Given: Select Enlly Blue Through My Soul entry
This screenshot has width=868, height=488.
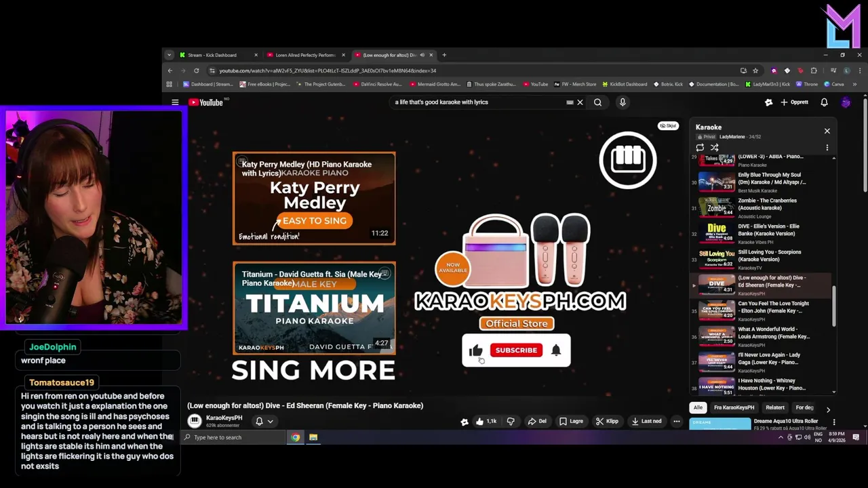Looking at the screenshot, I should tap(761, 182).
